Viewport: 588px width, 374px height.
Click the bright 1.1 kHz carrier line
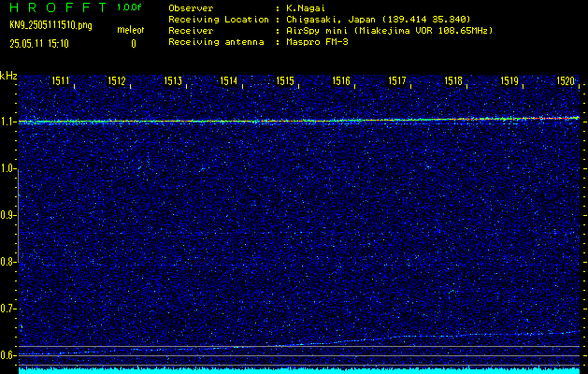(x=299, y=121)
